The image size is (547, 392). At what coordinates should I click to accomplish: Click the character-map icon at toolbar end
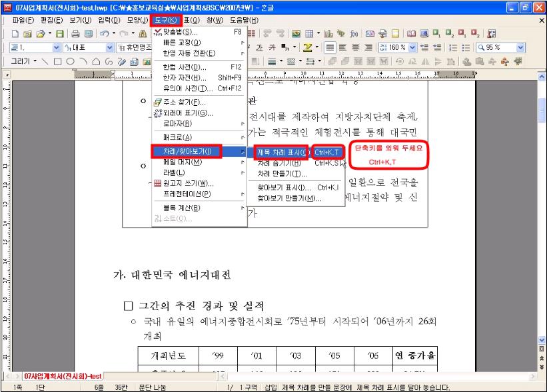(x=492, y=34)
